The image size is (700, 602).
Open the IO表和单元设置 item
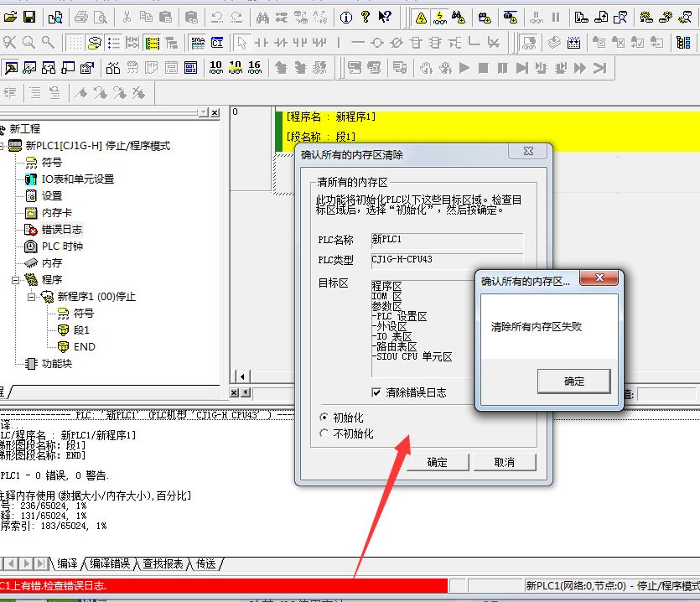pyautogui.click(x=77, y=179)
